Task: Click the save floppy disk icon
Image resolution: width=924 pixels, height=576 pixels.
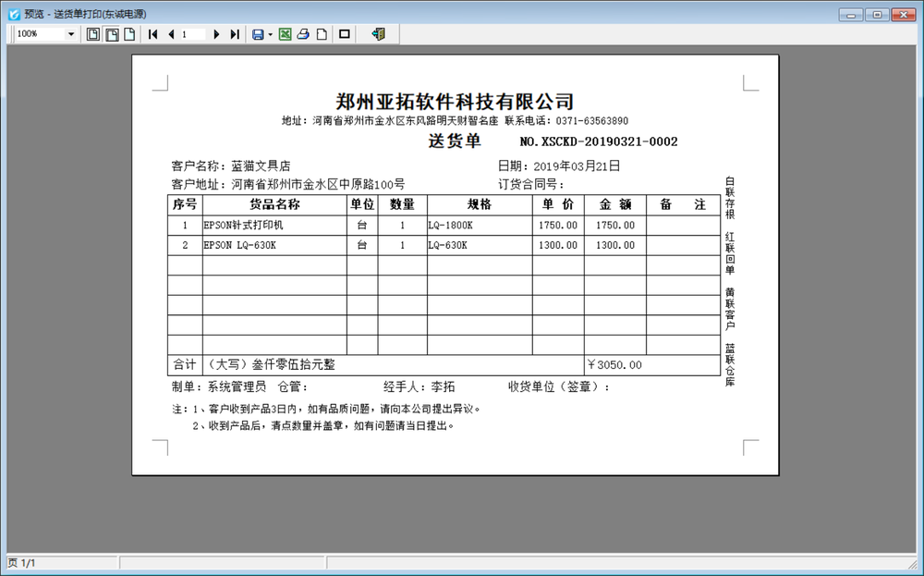Action: [x=258, y=34]
